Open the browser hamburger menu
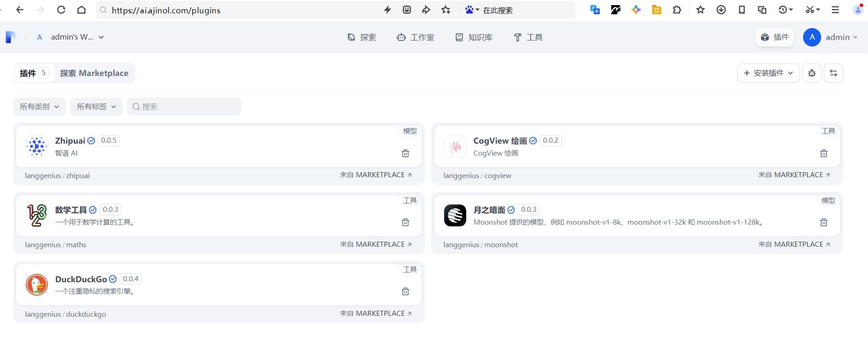This screenshot has width=868, height=348. [x=835, y=10]
